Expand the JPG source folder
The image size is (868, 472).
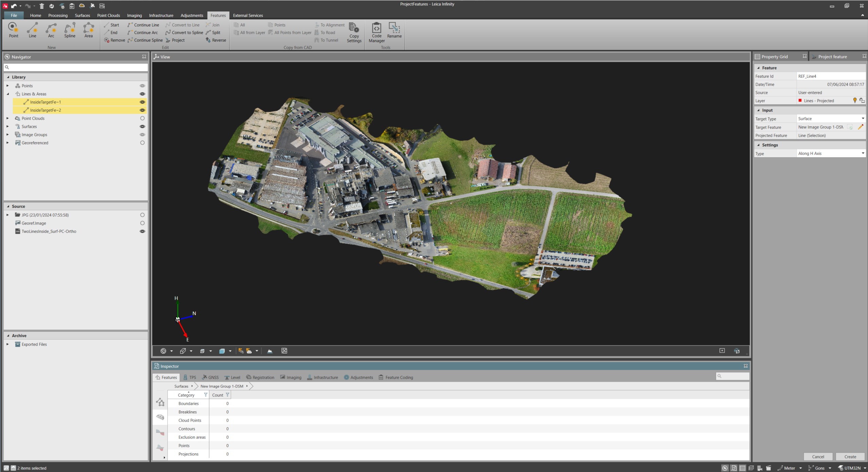[x=7, y=215]
